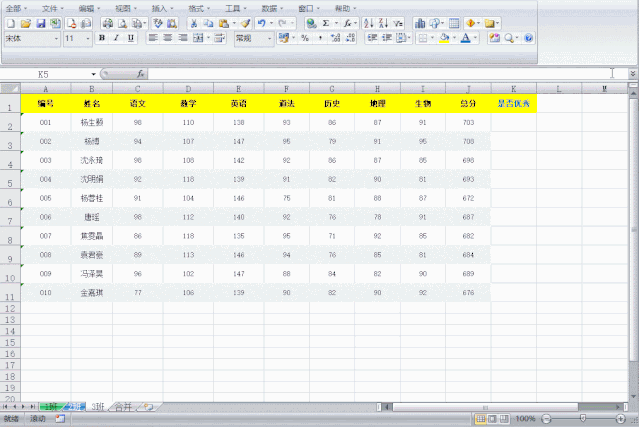The width and height of the screenshot is (639, 427).
Task: Open an existing file with folder icon
Action: coord(26,24)
